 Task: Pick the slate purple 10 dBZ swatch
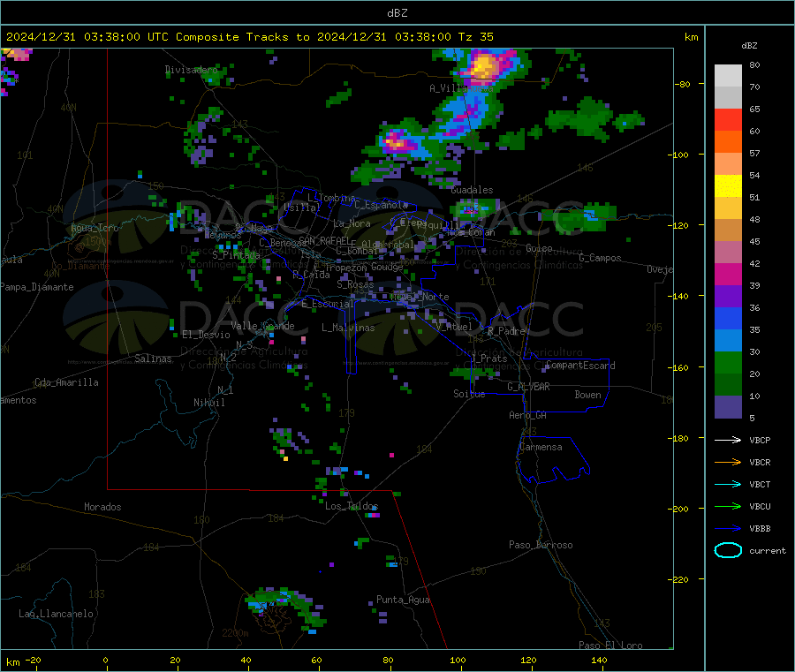pos(728,406)
